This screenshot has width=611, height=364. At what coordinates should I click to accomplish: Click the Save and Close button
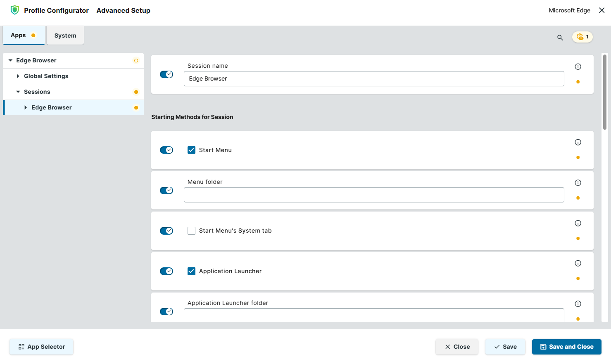566,347
